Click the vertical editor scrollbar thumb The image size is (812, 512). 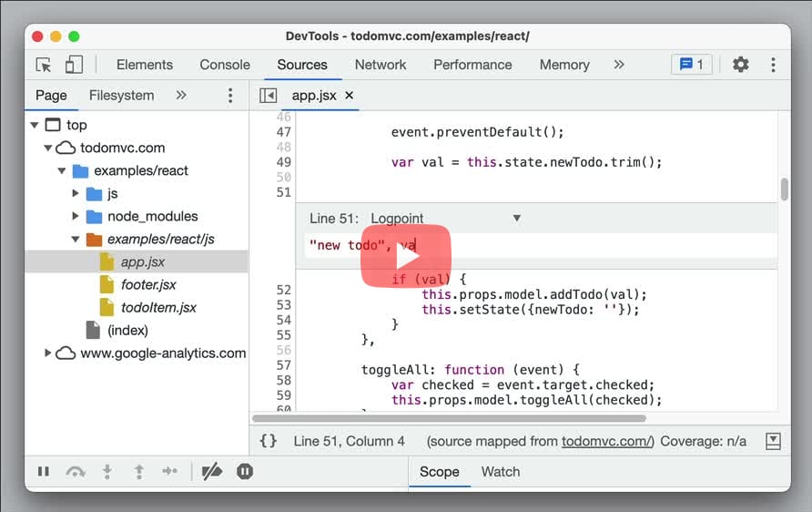785,189
